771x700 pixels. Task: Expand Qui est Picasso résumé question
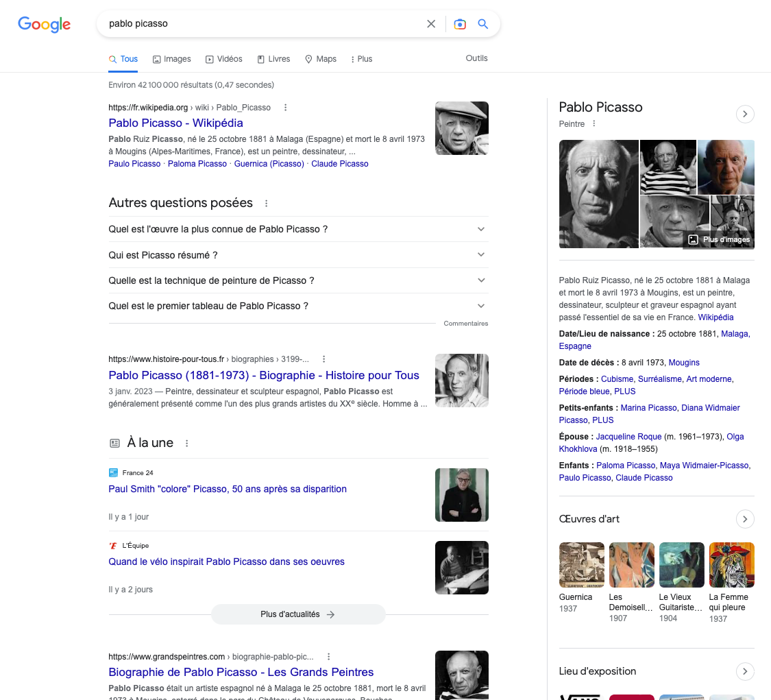pos(299,255)
